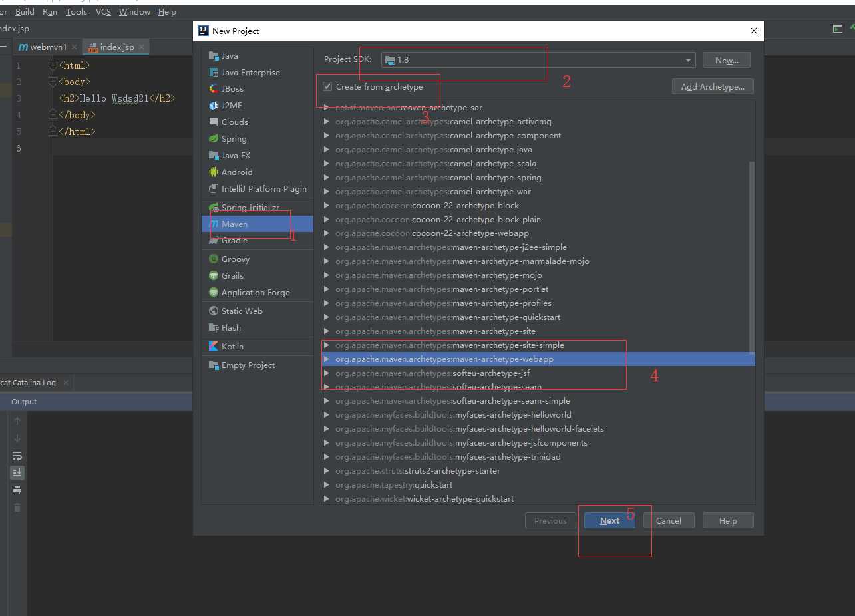Select JBoss icon in sidebar
The height and width of the screenshot is (616, 855).
213,89
